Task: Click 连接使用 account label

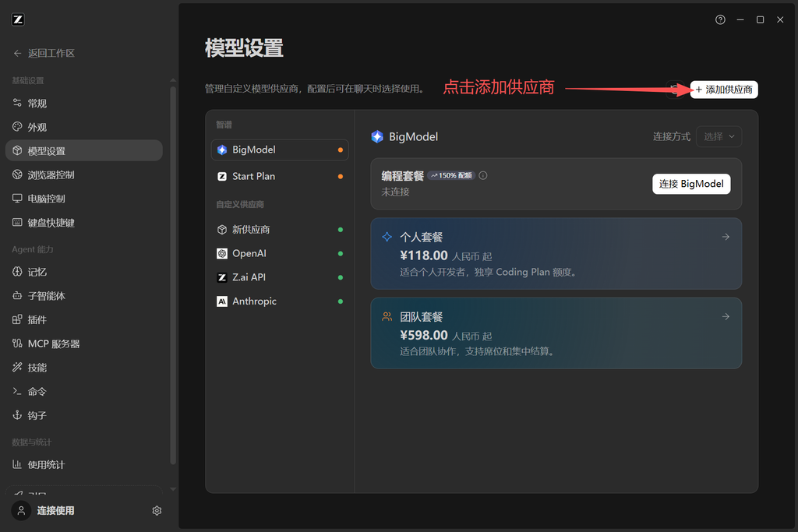Action: point(55,511)
